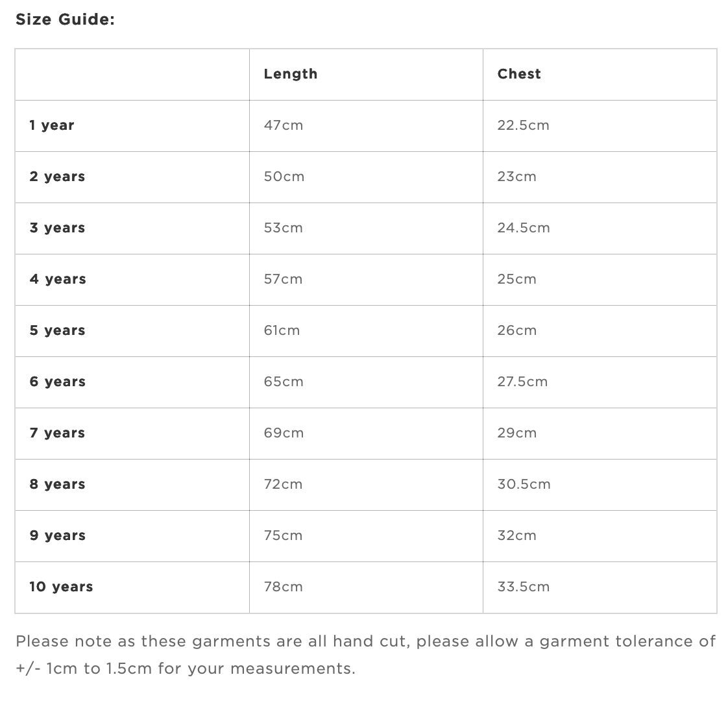Select the 6 years row label
The height and width of the screenshot is (701, 728).
(58, 382)
